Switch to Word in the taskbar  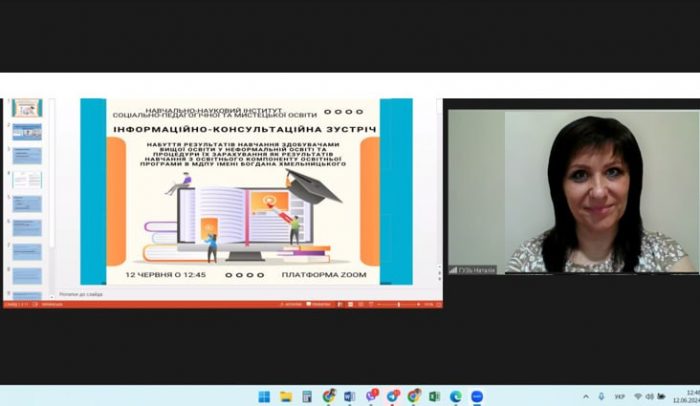tap(349, 396)
